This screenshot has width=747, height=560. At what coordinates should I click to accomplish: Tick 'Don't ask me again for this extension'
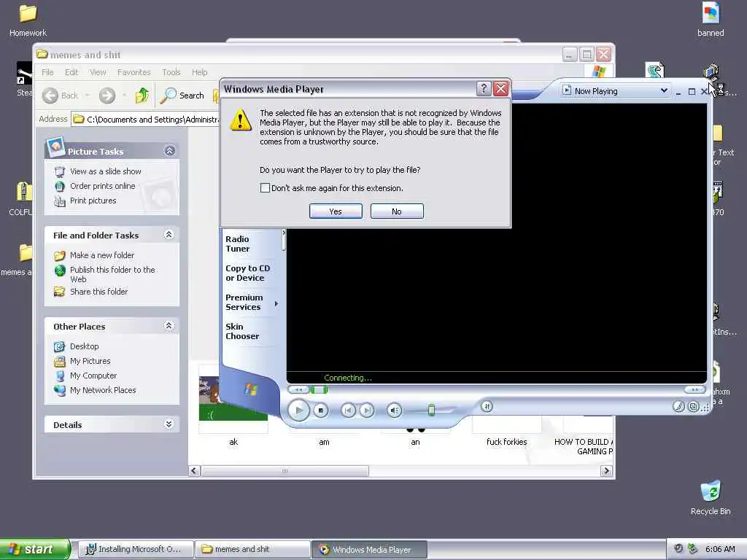pos(265,187)
